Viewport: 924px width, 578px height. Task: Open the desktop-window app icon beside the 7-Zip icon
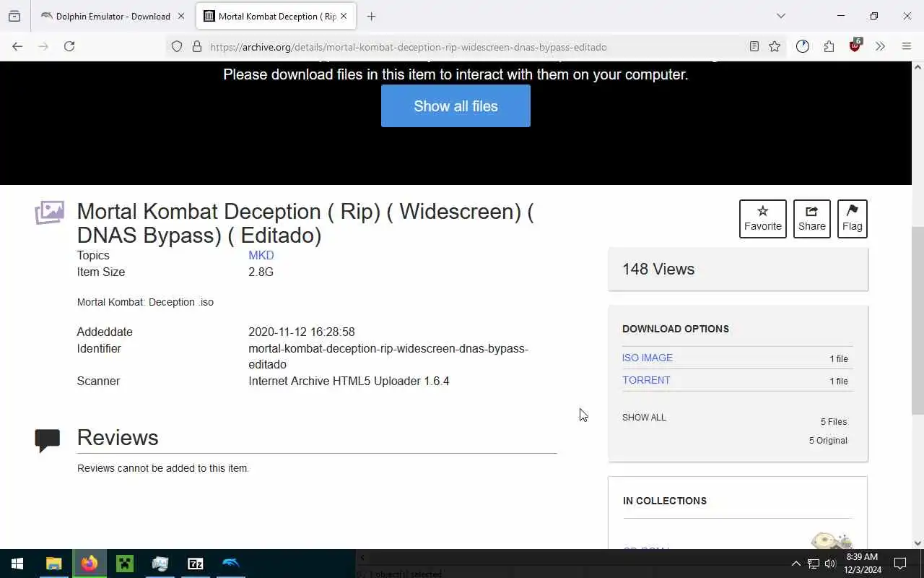(160, 564)
